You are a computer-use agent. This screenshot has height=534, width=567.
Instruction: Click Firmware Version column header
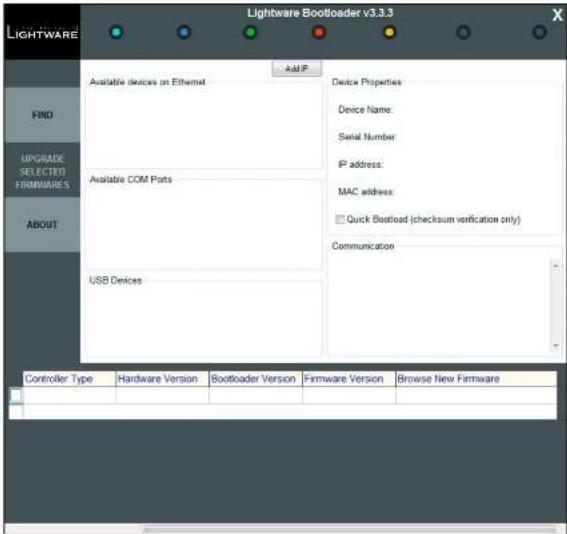click(x=349, y=379)
